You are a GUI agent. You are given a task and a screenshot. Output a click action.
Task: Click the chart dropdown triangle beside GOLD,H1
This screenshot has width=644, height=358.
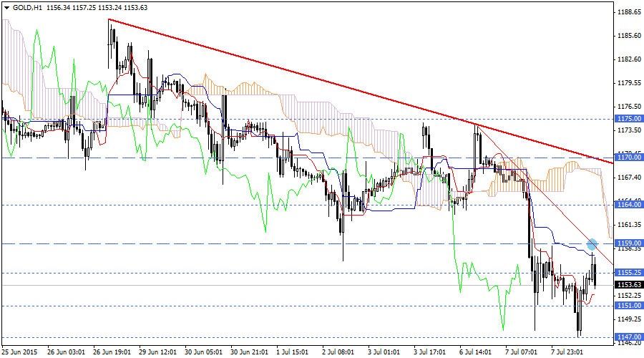tap(6, 8)
